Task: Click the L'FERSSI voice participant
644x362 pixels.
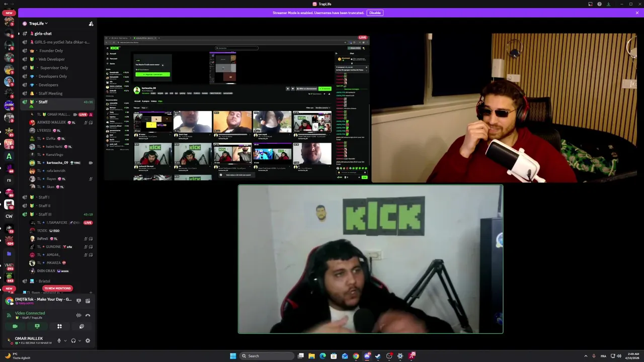Action: [60, 130]
